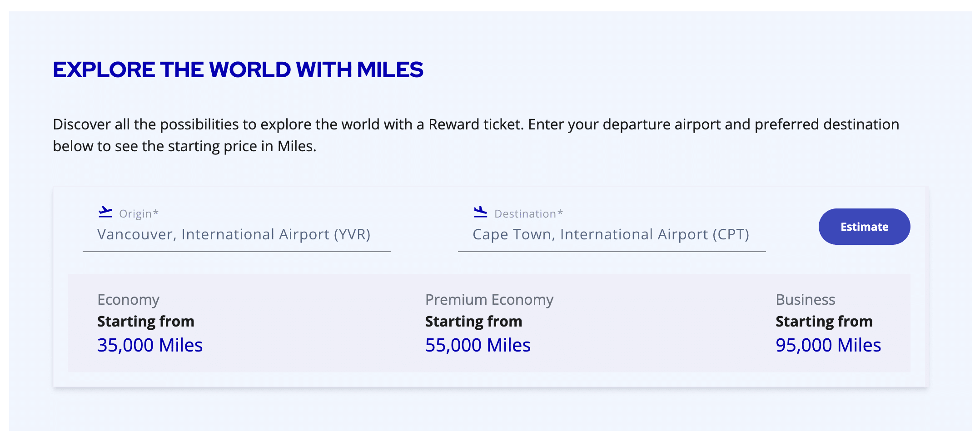980x441 pixels.
Task: Click the description line starting 'below to see'
Action: point(184,146)
